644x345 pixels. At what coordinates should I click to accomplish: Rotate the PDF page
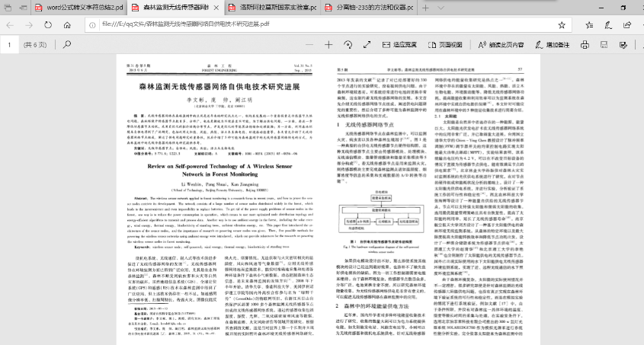pyautogui.click(x=348, y=45)
